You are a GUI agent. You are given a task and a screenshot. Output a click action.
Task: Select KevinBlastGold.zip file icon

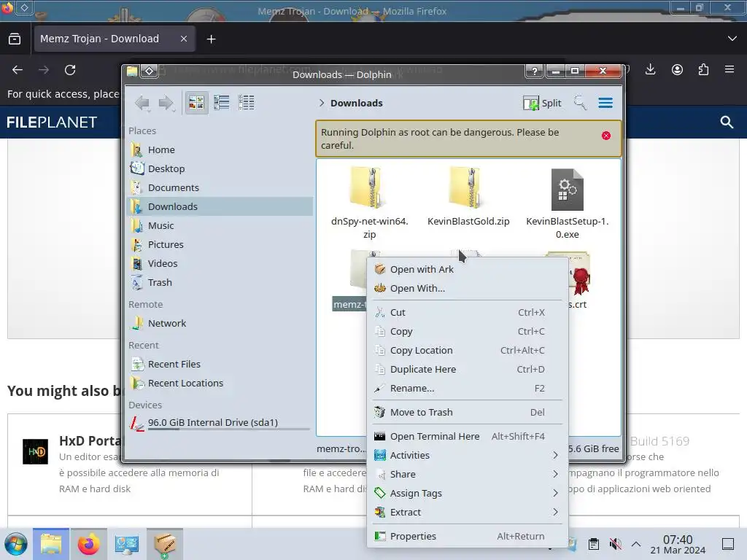tap(465, 188)
